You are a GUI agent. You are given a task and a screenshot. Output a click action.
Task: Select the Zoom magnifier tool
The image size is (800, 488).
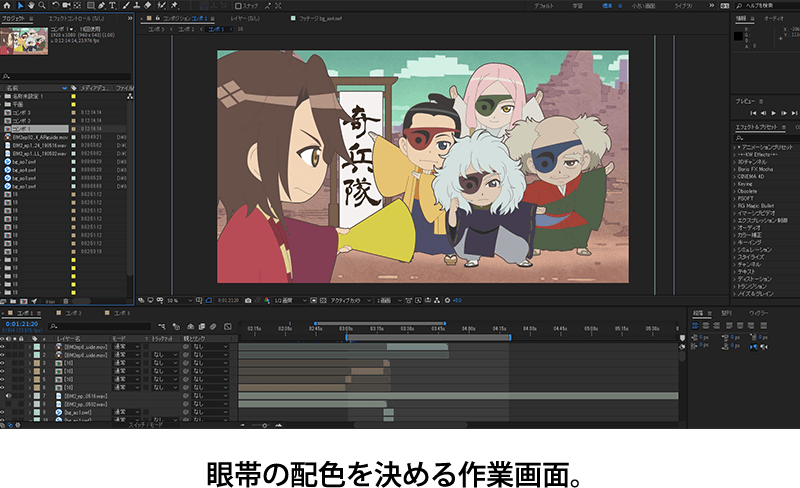click(42, 5)
